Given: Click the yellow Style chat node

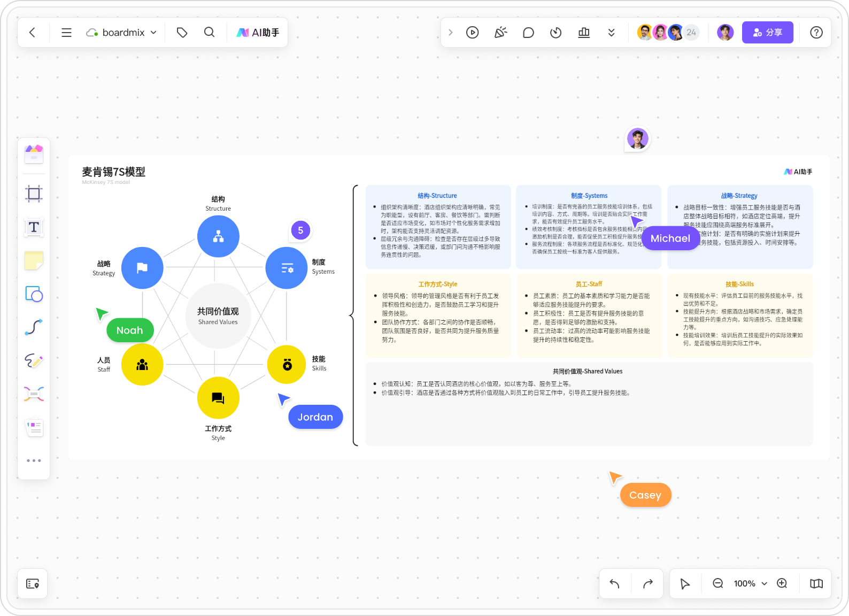Looking at the screenshot, I should [x=218, y=398].
